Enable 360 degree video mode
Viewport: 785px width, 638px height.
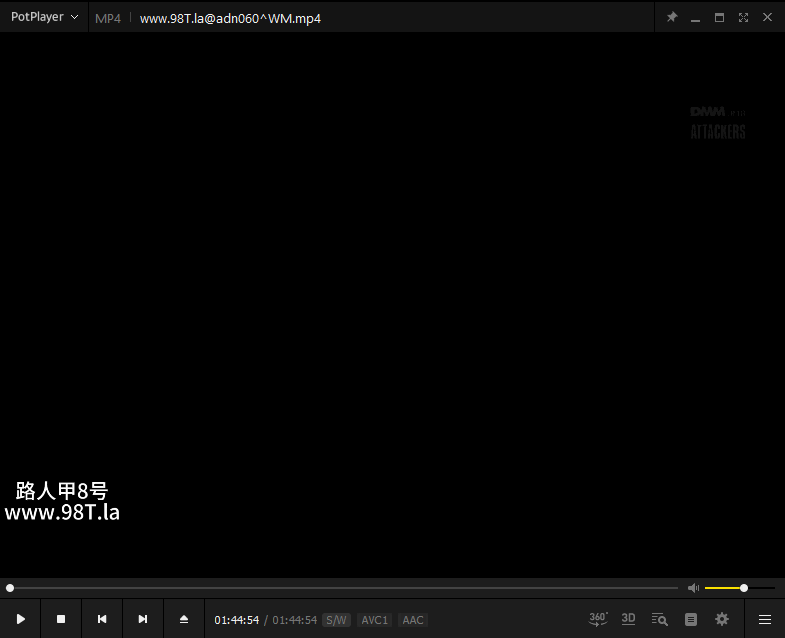598,619
